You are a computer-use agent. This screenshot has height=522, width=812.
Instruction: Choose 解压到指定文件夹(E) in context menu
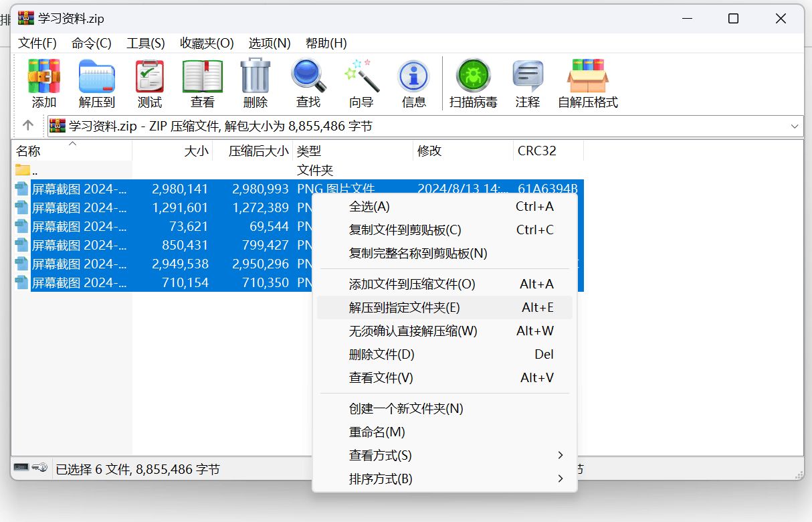point(445,307)
